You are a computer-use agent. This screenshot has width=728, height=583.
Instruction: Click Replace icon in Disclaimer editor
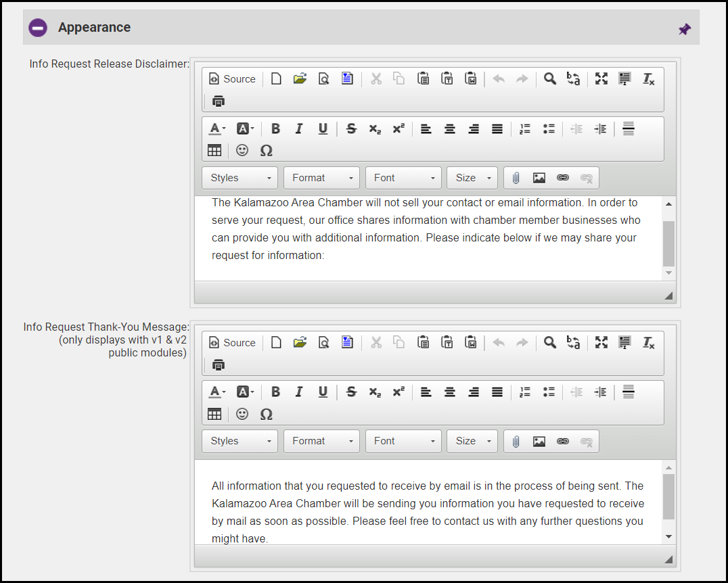pos(573,79)
